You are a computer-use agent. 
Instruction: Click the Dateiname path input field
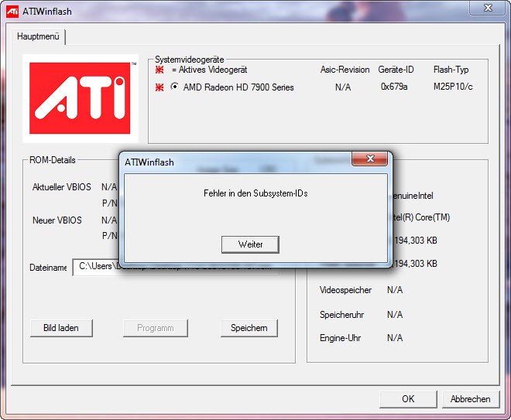point(176,267)
